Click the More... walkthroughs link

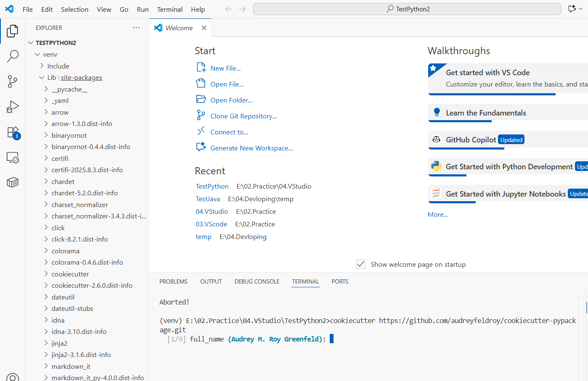(438, 214)
